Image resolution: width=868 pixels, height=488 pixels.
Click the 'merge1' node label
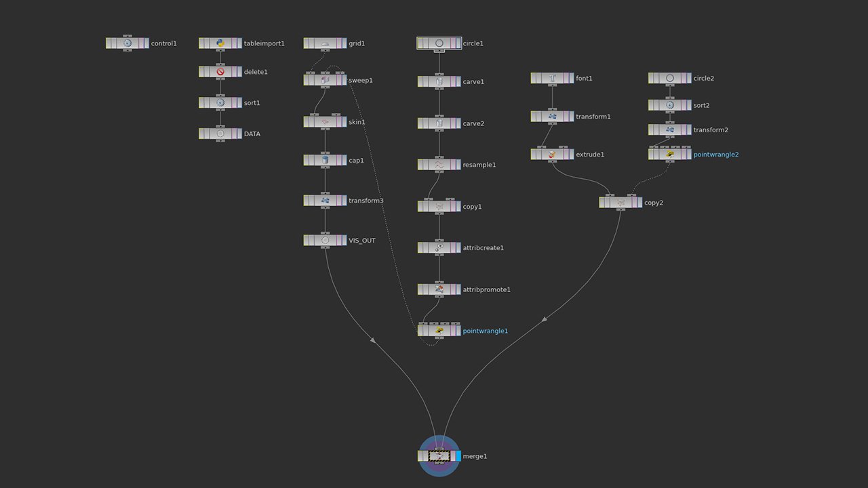[x=475, y=457]
